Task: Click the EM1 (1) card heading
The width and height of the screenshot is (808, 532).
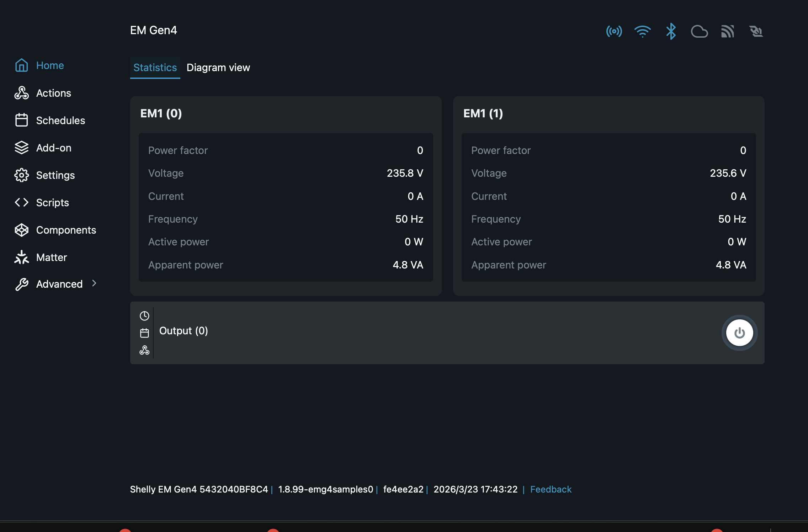Action: [483, 113]
